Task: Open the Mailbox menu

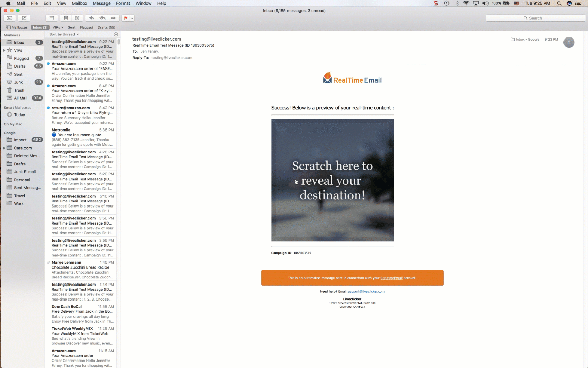Action: 79,3
